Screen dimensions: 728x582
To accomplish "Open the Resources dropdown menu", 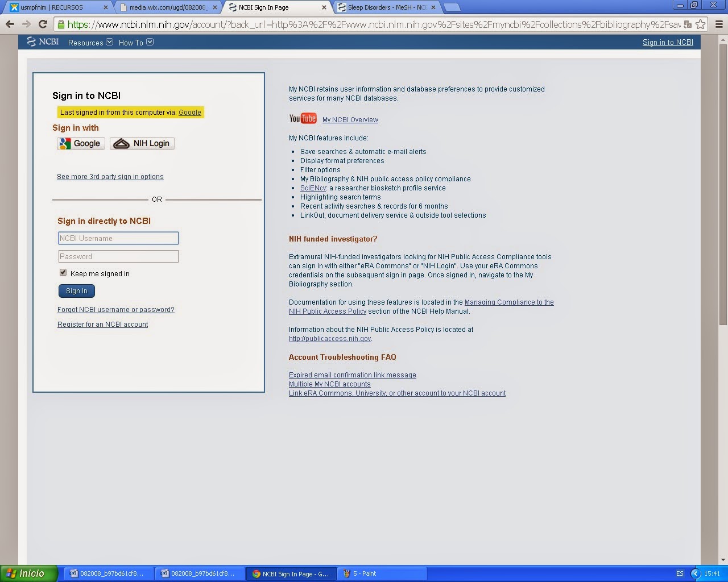I will [90, 42].
